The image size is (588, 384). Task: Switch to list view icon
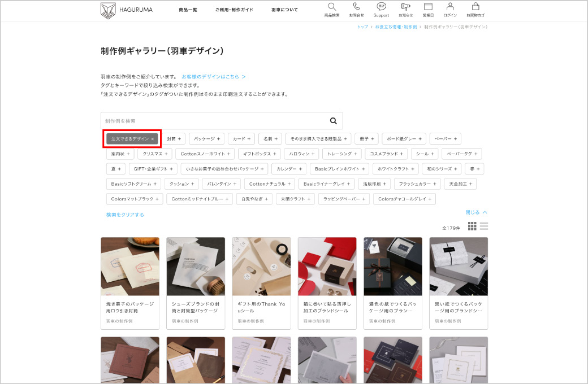tap(484, 226)
